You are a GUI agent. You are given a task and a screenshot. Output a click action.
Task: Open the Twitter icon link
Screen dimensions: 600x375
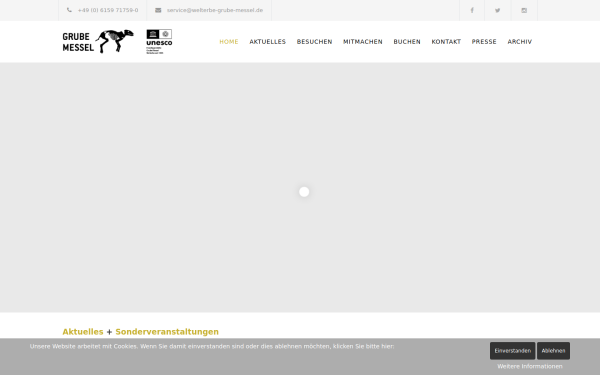coord(497,10)
